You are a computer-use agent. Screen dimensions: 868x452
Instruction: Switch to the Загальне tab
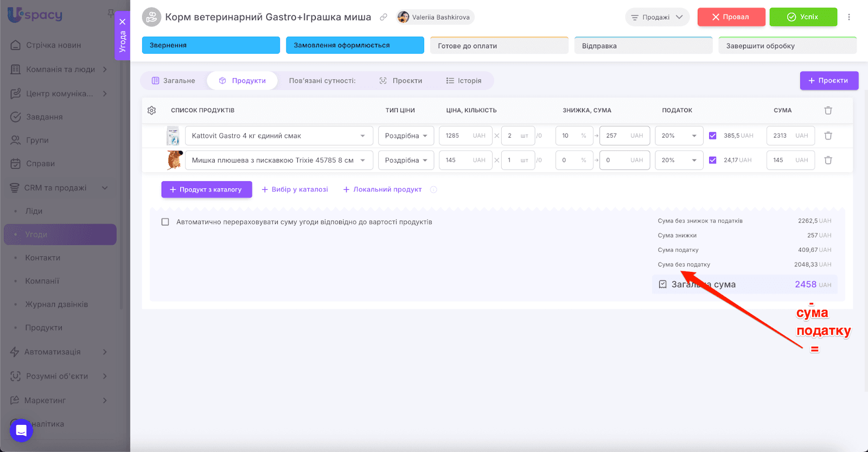174,81
